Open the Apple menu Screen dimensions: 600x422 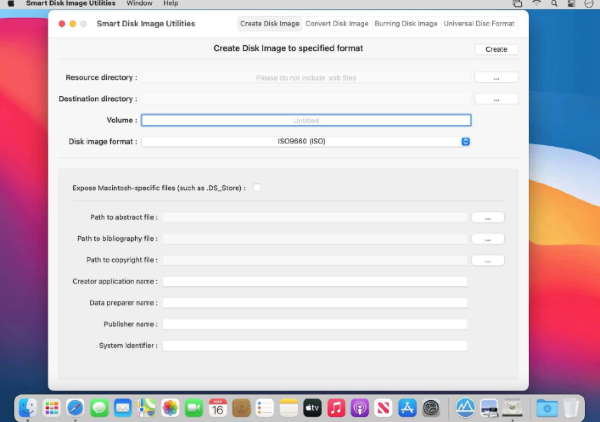[11, 3]
